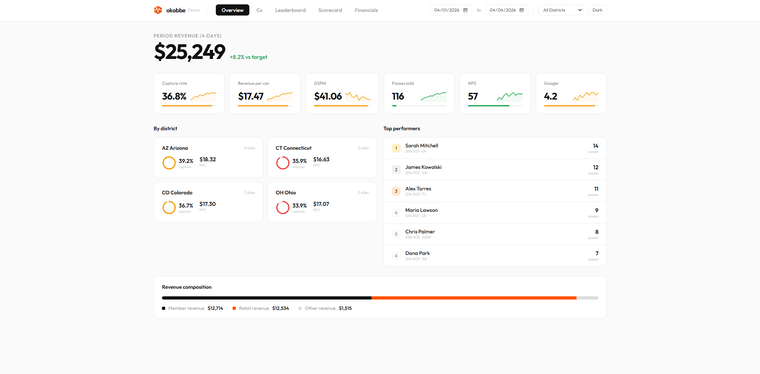Viewport: 760px width, 374px height.
Task: Click Alex Torres's bronze rank 3 badge
Action: [396, 191]
